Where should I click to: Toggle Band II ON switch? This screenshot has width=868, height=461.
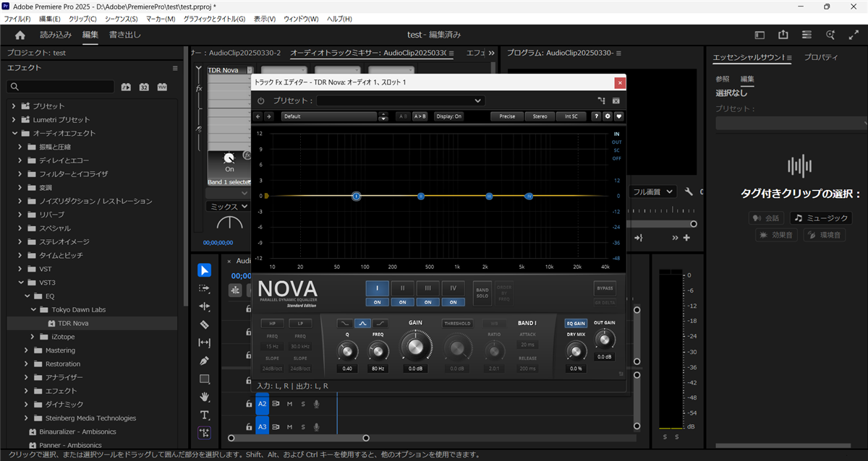pos(403,302)
